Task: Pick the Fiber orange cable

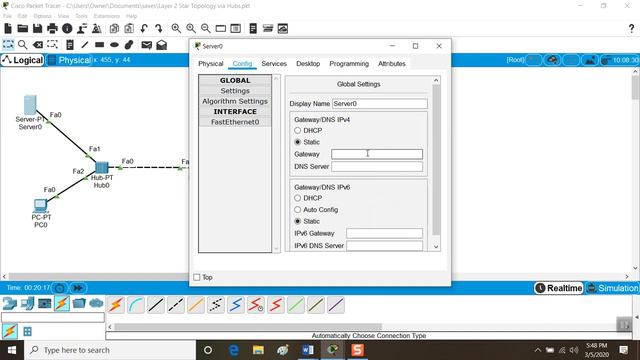Action: (196, 305)
